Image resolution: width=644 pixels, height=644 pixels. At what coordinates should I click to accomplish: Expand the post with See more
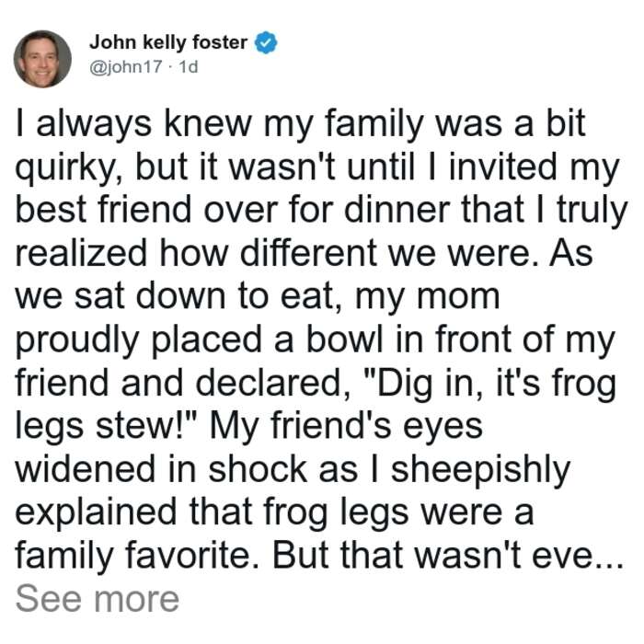click(98, 600)
